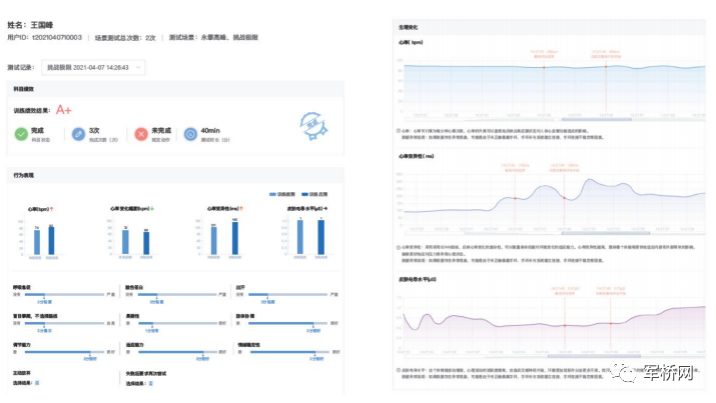Click the blue 40min clock icon
The height and width of the screenshot is (403, 716).
[x=190, y=134]
